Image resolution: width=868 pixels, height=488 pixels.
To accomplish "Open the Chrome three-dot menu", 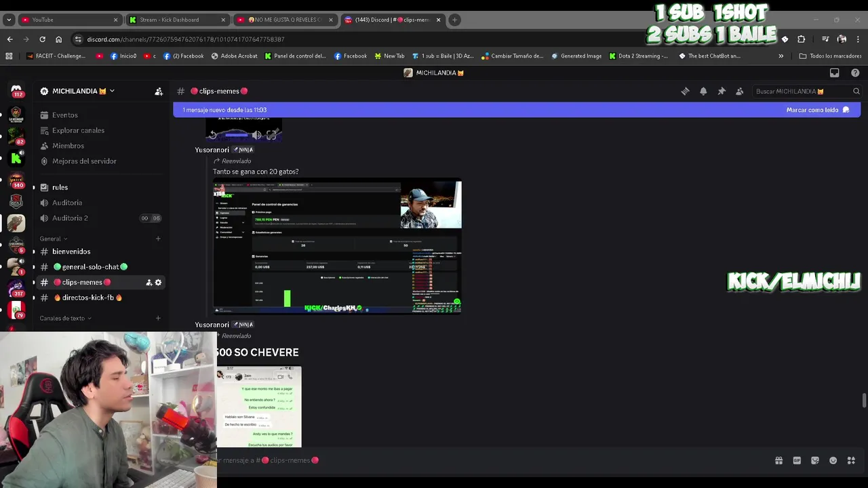I will (x=858, y=39).
